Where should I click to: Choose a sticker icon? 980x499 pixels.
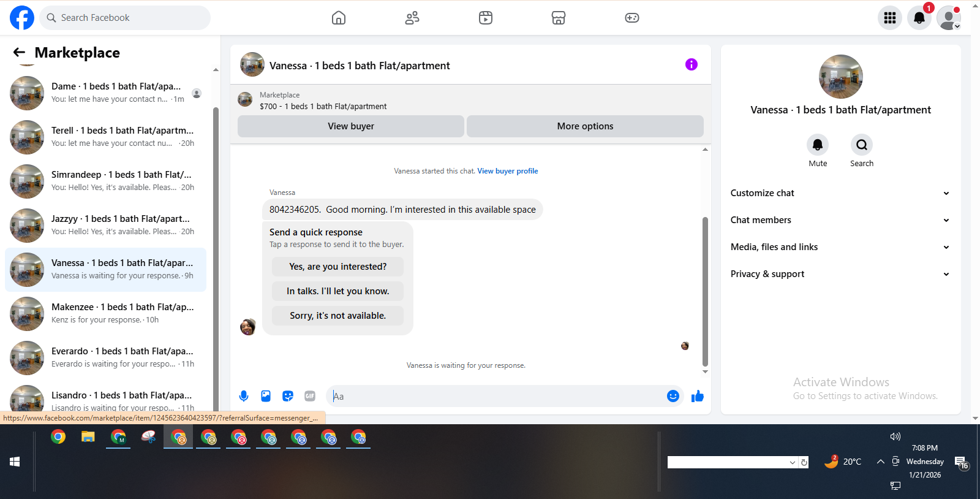288,396
